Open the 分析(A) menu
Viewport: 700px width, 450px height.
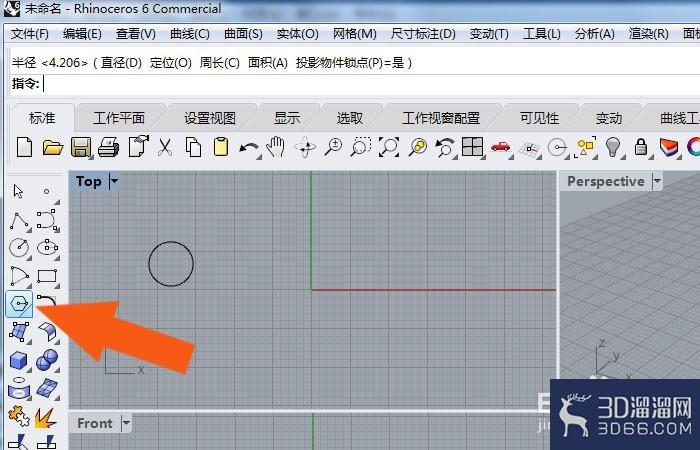595,34
